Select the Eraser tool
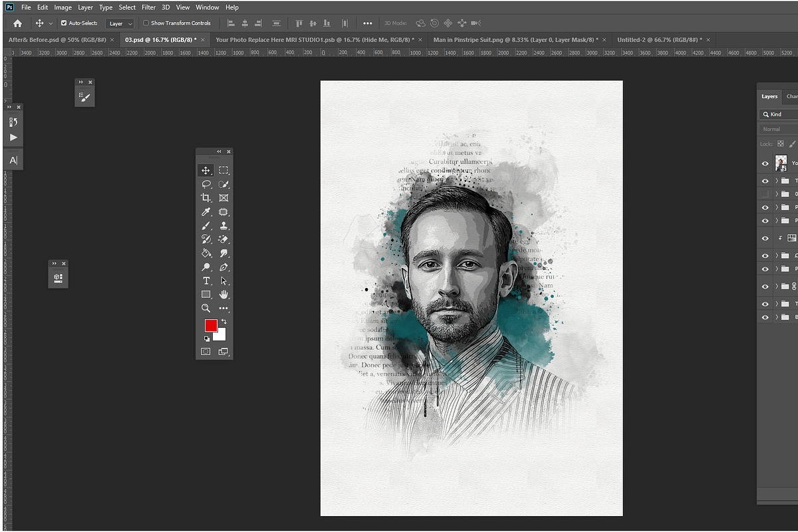 pos(223,239)
